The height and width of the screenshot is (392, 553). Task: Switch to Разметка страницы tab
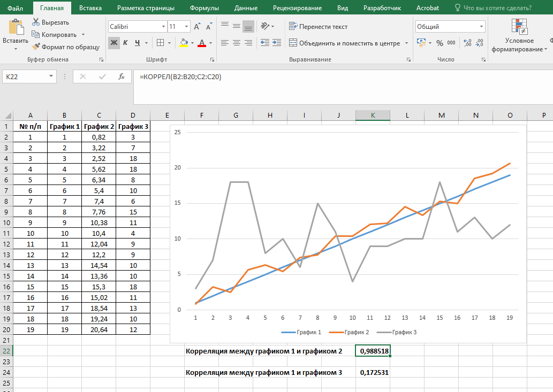146,7
